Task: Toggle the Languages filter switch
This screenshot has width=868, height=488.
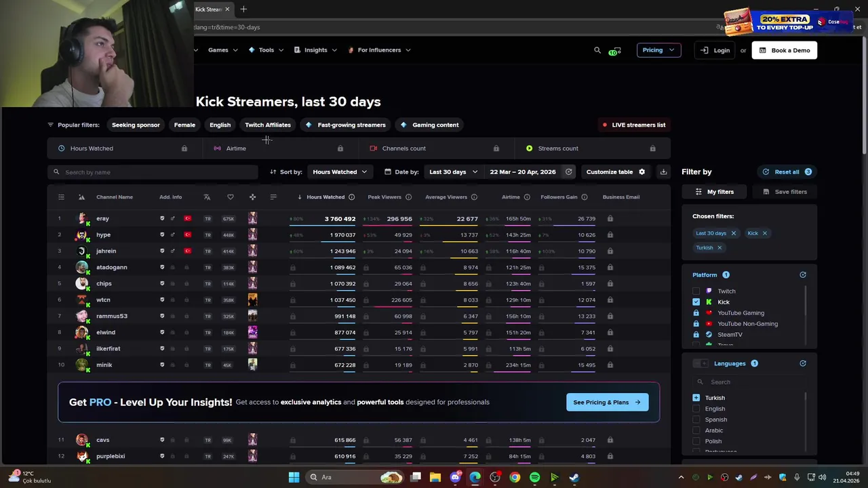Action: point(701,364)
